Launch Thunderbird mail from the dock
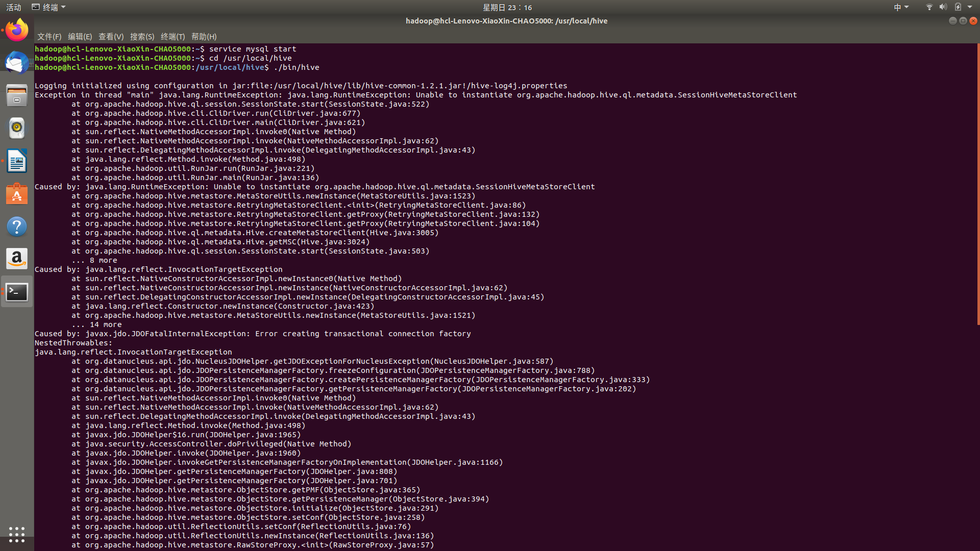The image size is (980, 551). 17,63
